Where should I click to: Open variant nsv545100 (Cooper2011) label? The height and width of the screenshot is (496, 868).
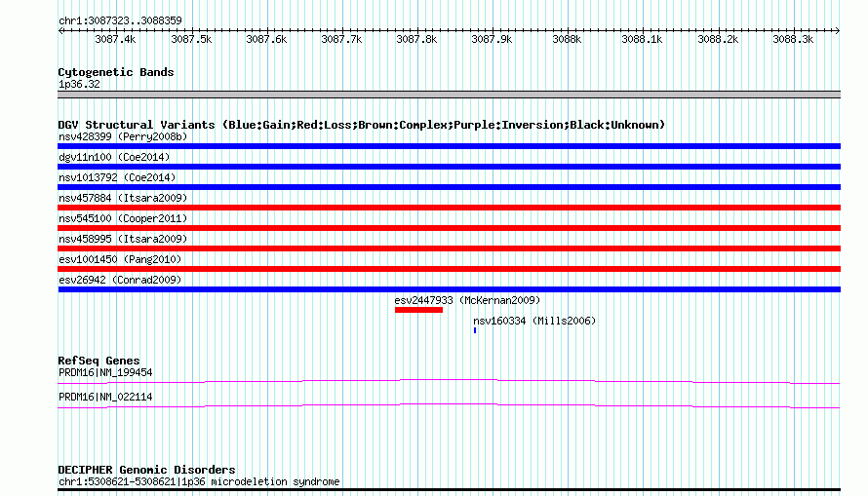pyautogui.click(x=123, y=218)
